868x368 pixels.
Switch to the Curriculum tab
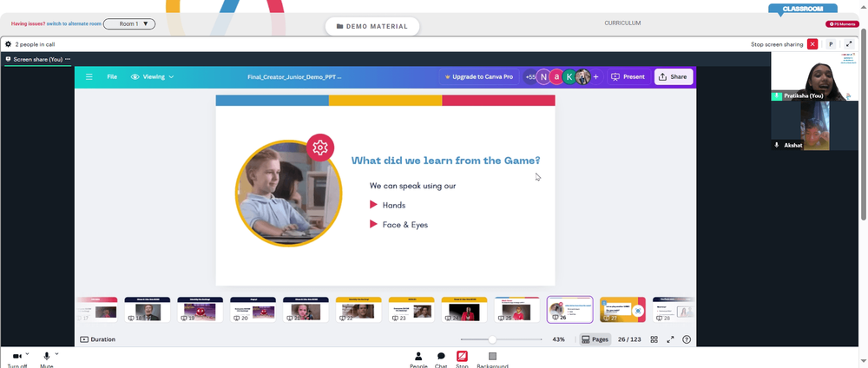click(x=622, y=23)
